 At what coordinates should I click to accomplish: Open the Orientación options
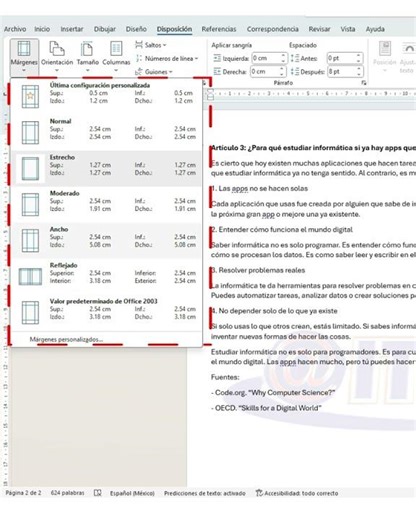click(57, 56)
